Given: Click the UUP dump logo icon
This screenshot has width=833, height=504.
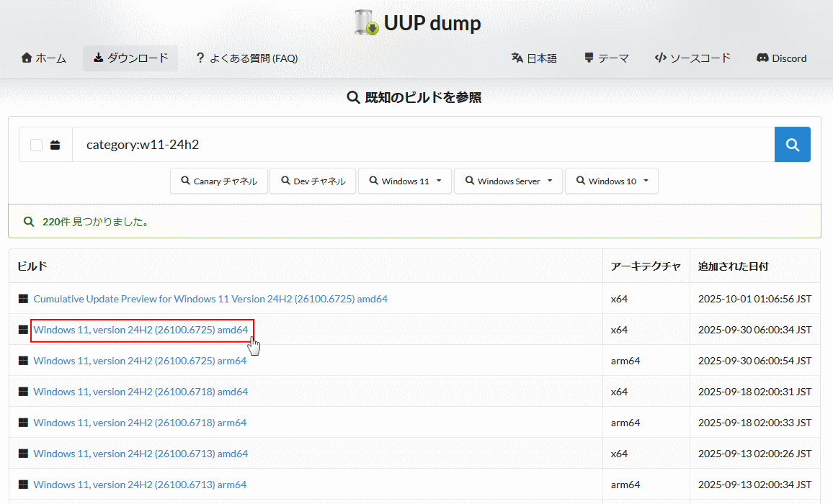Looking at the screenshot, I should [367, 23].
